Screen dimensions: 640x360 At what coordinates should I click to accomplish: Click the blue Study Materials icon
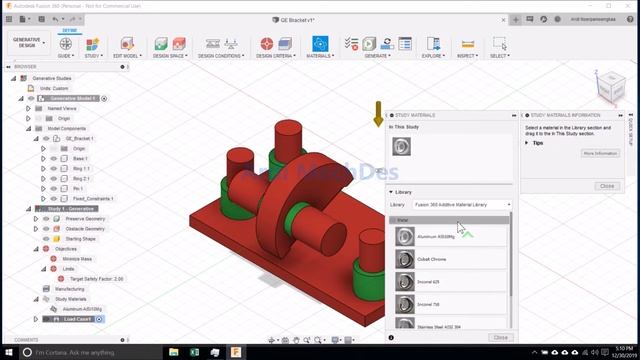pos(320,44)
